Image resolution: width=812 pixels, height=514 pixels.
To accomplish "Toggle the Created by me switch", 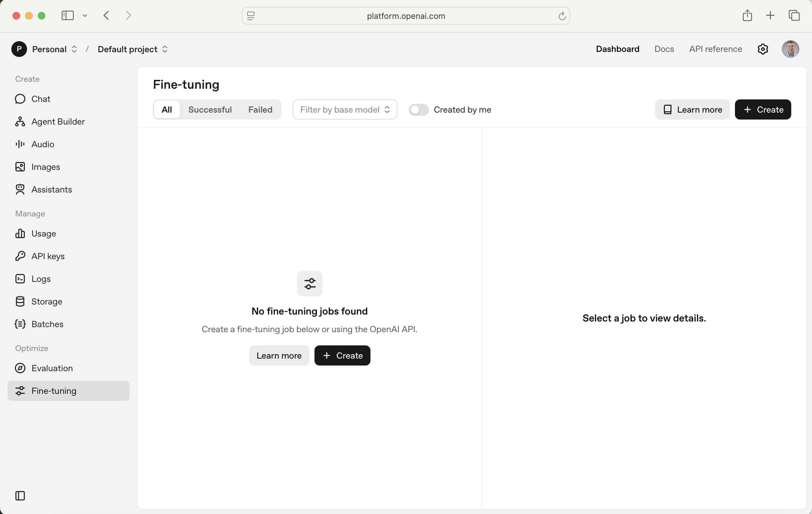I will click(x=419, y=109).
